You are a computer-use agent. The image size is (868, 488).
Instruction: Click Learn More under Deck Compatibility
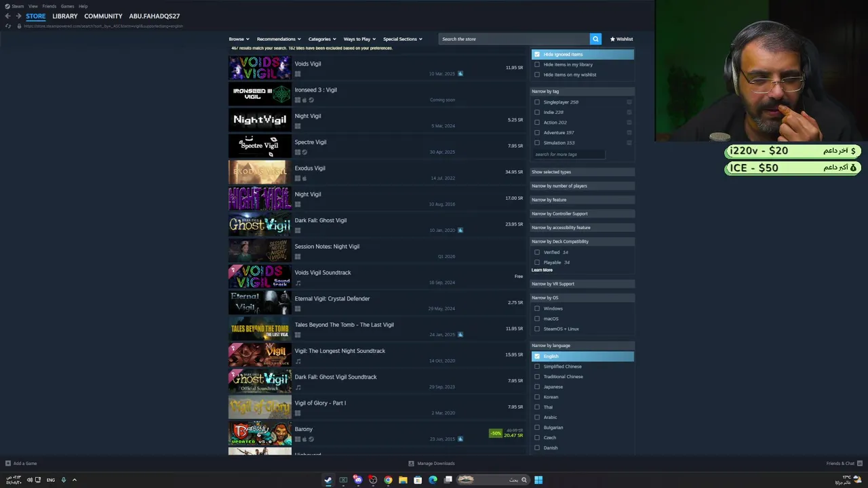tap(542, 270)
